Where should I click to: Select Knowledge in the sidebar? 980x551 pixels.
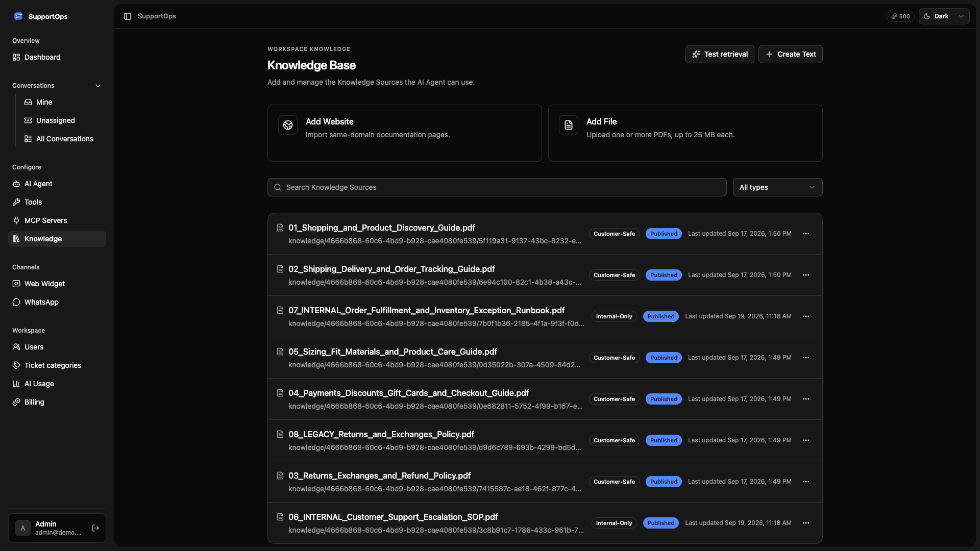click(x=57, y=239)
